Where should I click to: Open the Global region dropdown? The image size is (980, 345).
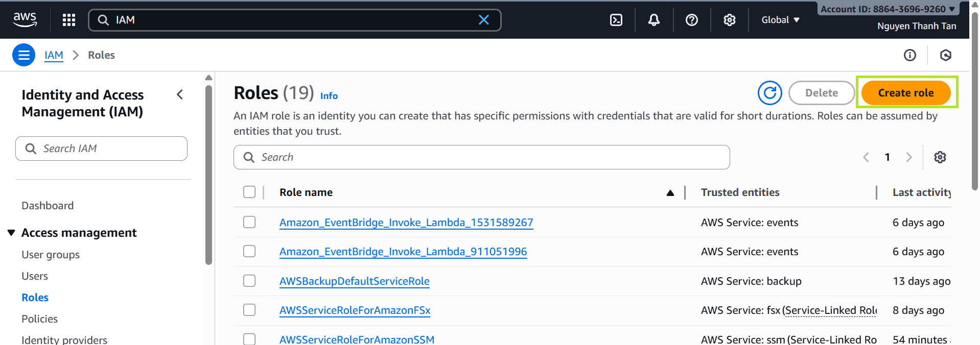click(780, 20)
